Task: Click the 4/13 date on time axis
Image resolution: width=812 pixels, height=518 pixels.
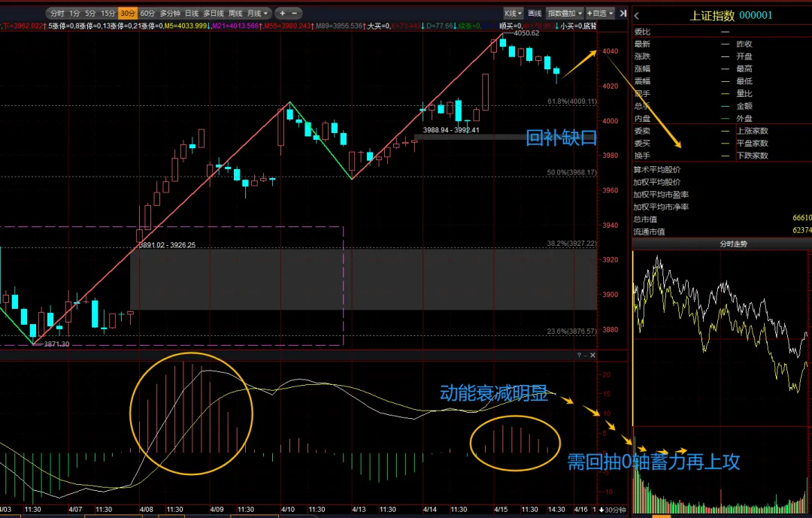Action: (359, 510)
